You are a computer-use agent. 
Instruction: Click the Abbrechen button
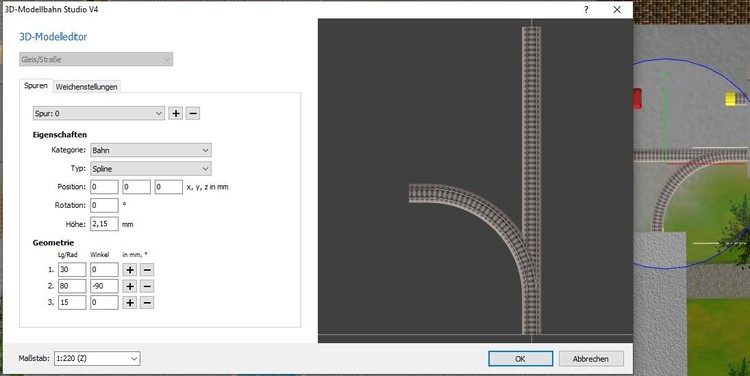591,359
